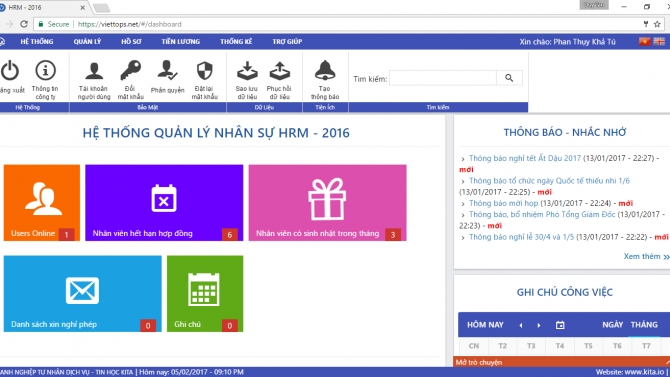Click the Đăng xuất power icon
The width and height of the screenshot is (670, 377).
pyautogui.click(x=10, y=71)
